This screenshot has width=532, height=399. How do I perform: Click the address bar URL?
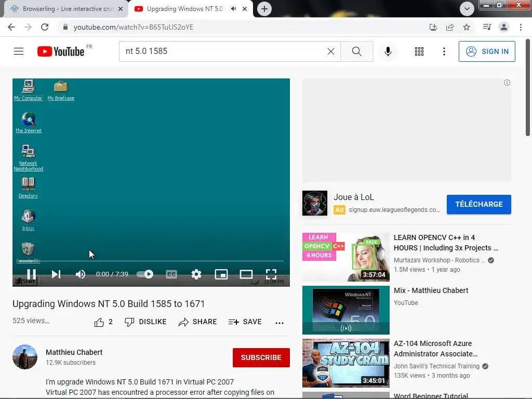[x=134, y=27]
